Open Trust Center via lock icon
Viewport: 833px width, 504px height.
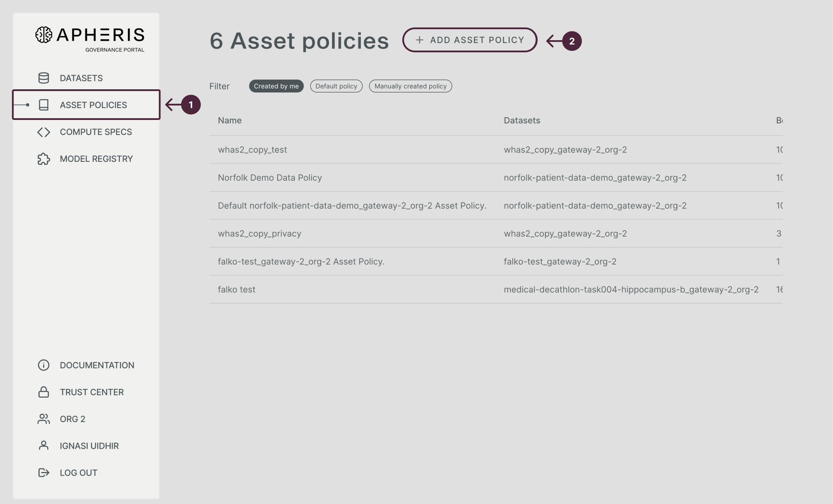44,392
